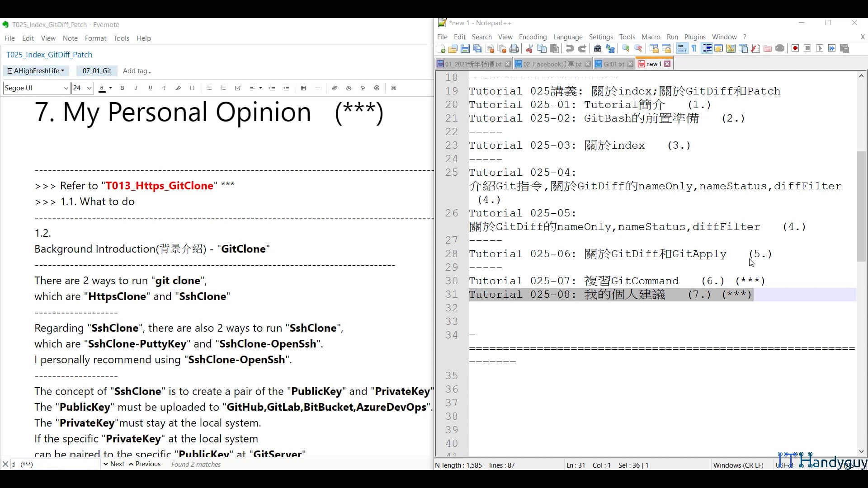Open the Macro menu in Notepad++
The image size is (868, 488).
pyautogui.click(x=651, y=37)
